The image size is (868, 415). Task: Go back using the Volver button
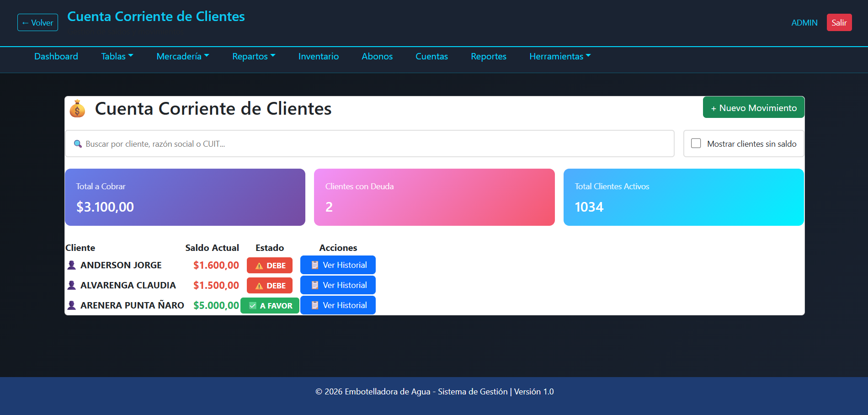click(x=37, y=22)
